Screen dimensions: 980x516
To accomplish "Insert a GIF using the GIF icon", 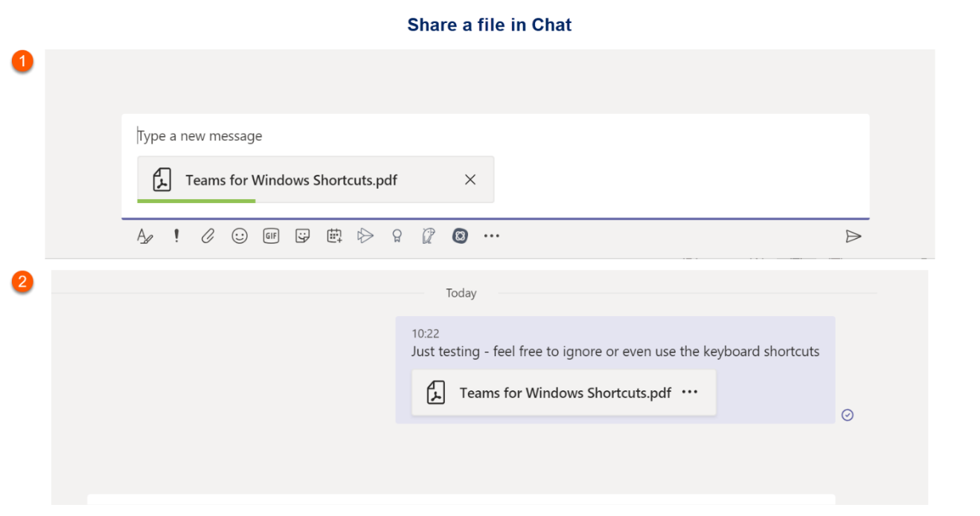I will click(270, 236).
